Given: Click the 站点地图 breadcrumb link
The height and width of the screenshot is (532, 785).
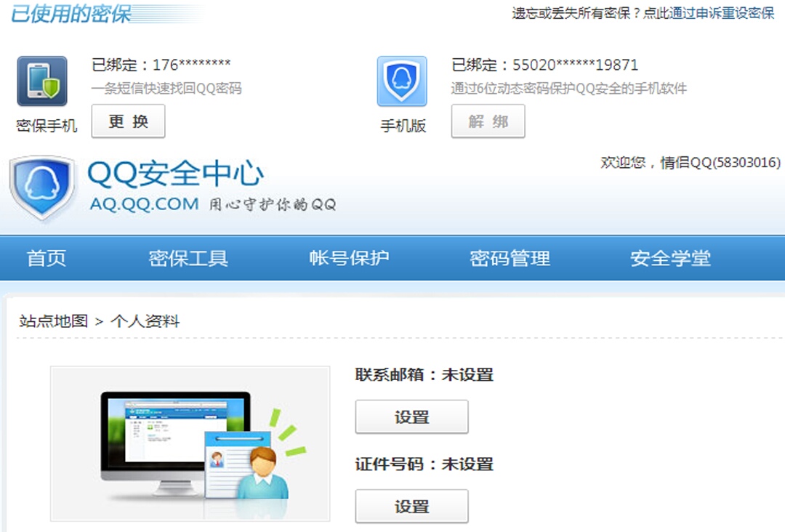Looking at the screenshot, I should (54, 321).
